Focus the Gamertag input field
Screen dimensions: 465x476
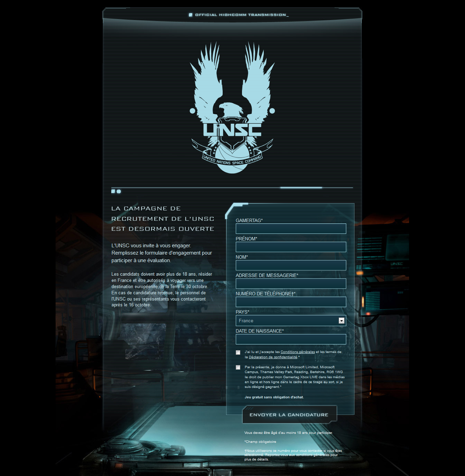(291, 229)
